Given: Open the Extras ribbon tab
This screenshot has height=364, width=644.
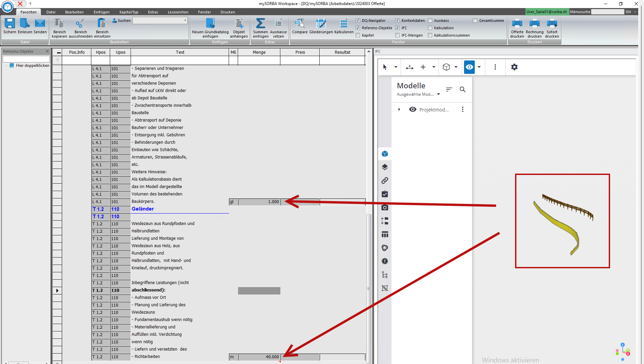Looking at the screenshot, I should (153, 12).
